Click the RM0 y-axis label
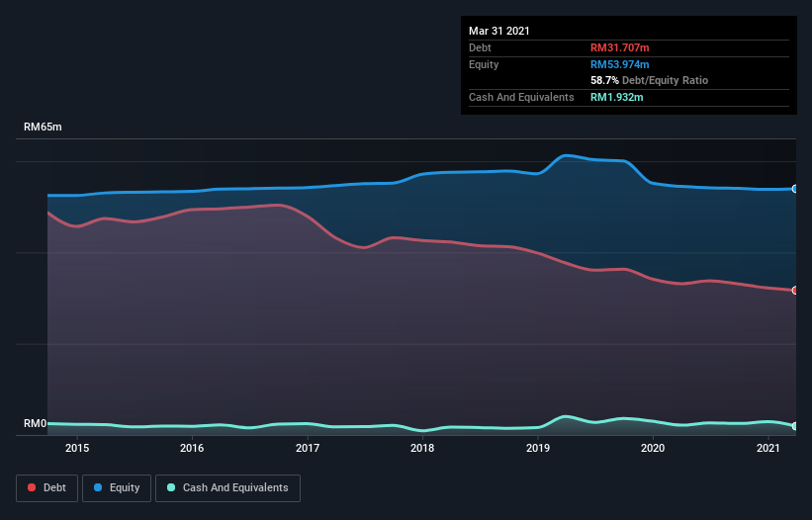Screen dimensions: 812x520 (x=36, y=424)
